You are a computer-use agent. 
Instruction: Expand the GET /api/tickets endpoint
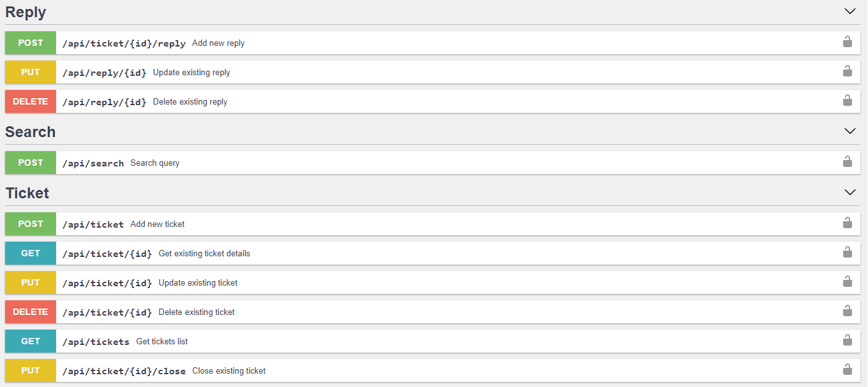[x=433, y=341]
